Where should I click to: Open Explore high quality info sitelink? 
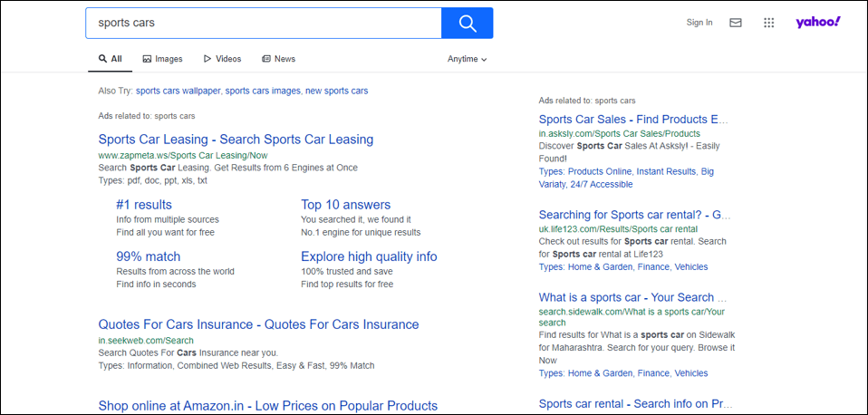tap(370, 256)
